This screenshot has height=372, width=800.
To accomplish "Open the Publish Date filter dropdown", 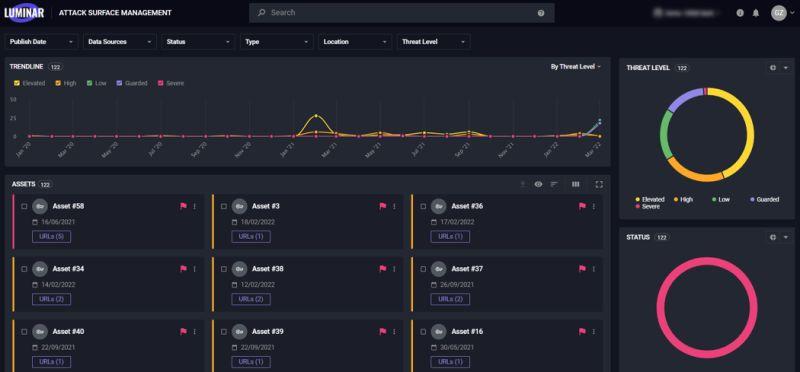I will click(x=41, y=42).
